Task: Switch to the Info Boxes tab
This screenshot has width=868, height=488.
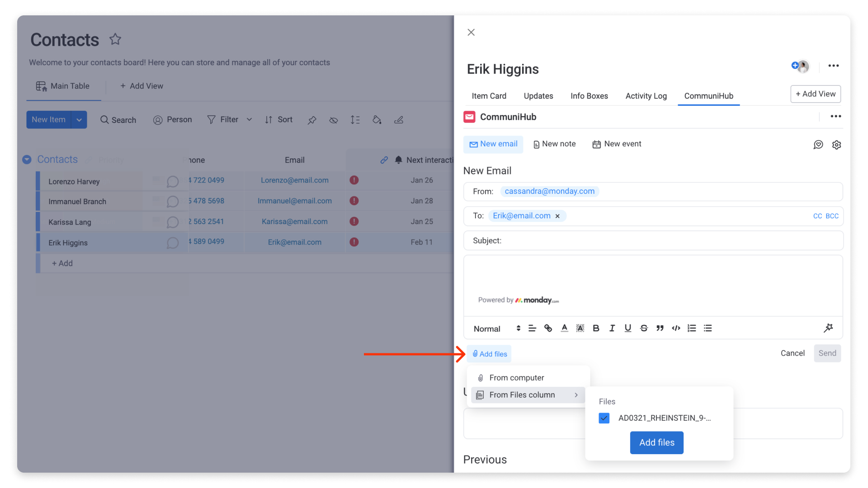Action: (589, 96)
